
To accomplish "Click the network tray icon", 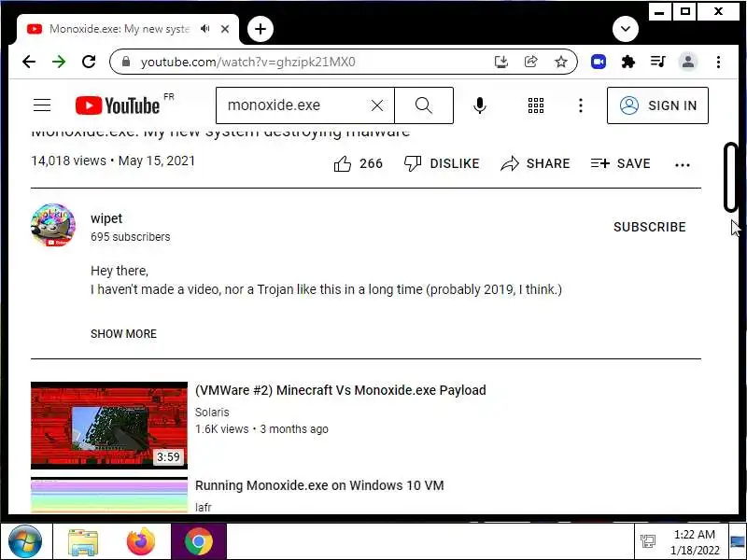I will pos(648,541).
